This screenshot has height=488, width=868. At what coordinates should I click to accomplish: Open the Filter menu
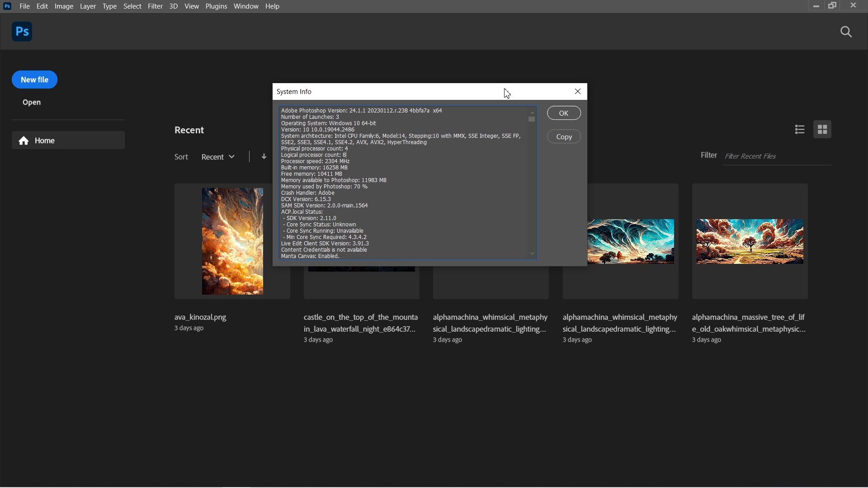pos(155,6)
